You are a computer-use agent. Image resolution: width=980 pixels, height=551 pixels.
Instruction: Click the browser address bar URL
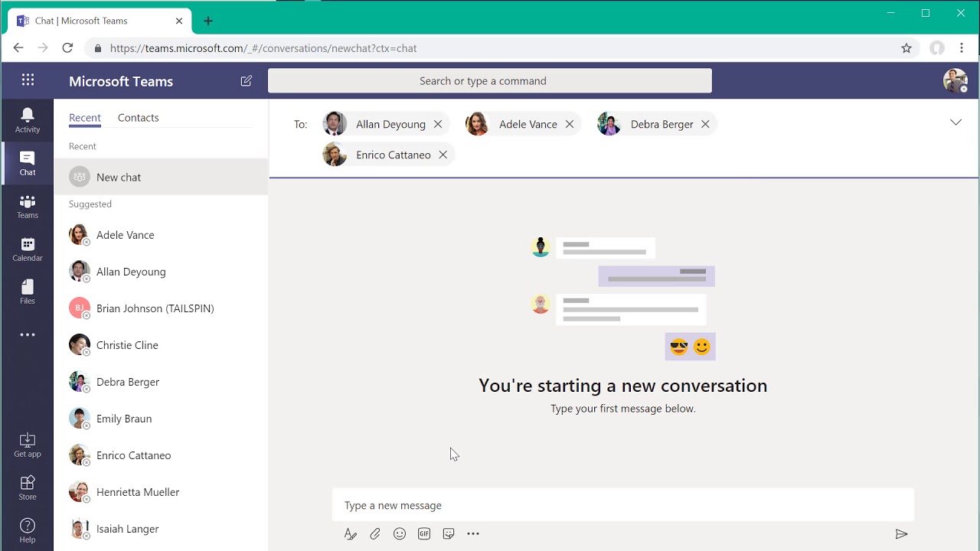click(263, 48)
